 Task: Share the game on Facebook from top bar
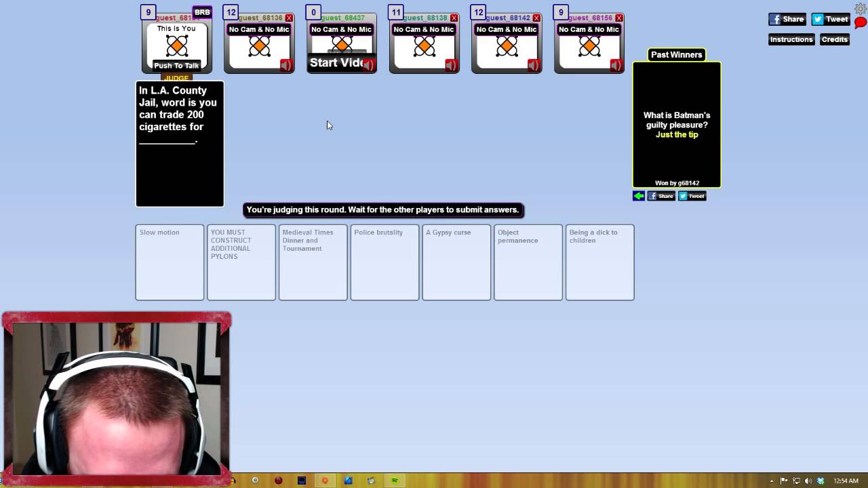coord(787,19)
